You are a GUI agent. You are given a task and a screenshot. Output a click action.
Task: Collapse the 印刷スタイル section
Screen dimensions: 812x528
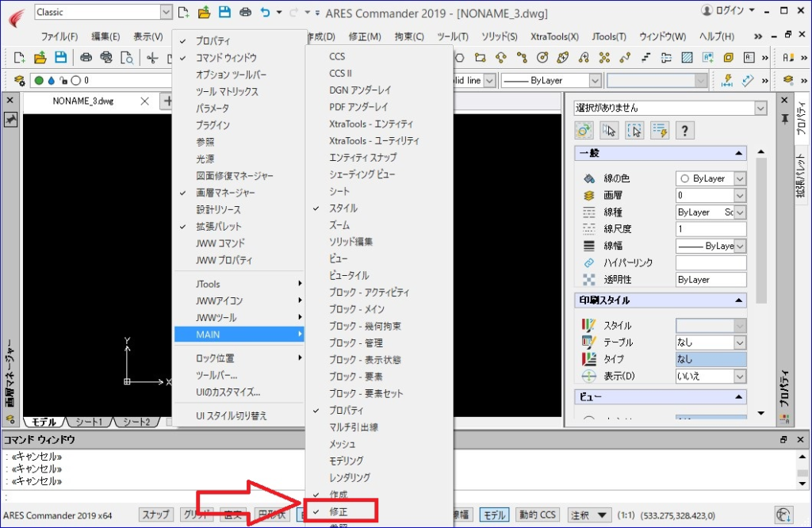pos(738,300)
